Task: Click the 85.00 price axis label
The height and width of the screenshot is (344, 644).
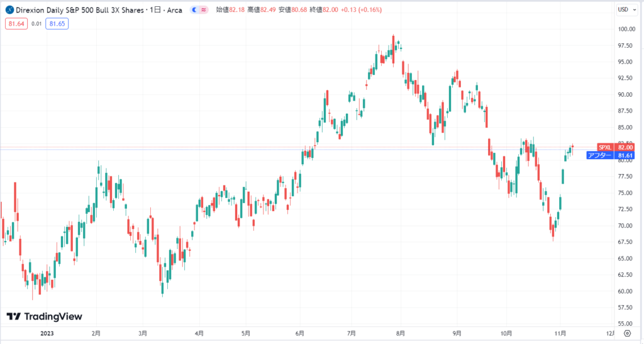Action: point(625,127)
